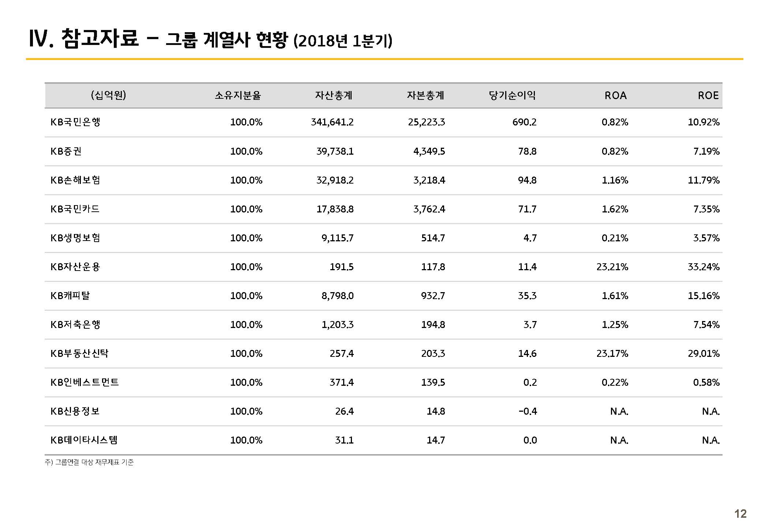Click the ROA value 23.21%
The image size is (769, 532).
pyautogui.click(x=612, y=267)
